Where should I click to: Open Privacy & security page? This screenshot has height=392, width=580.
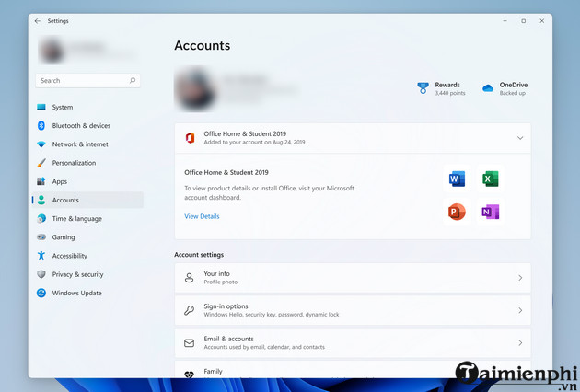pyautogui.click(x=77, y=274)
